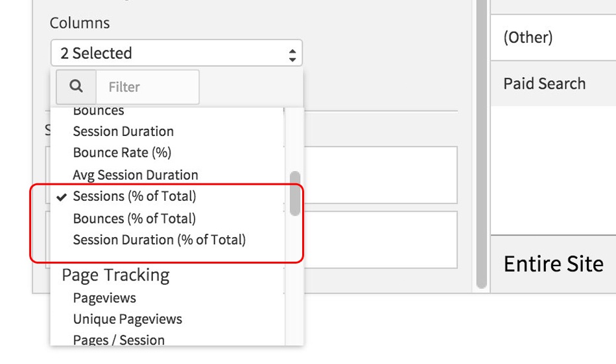Click the checkmark next to Sessions (% of Total)
Image resolution: width=616 pixels, height=364 pixels.
coord(62,196)
